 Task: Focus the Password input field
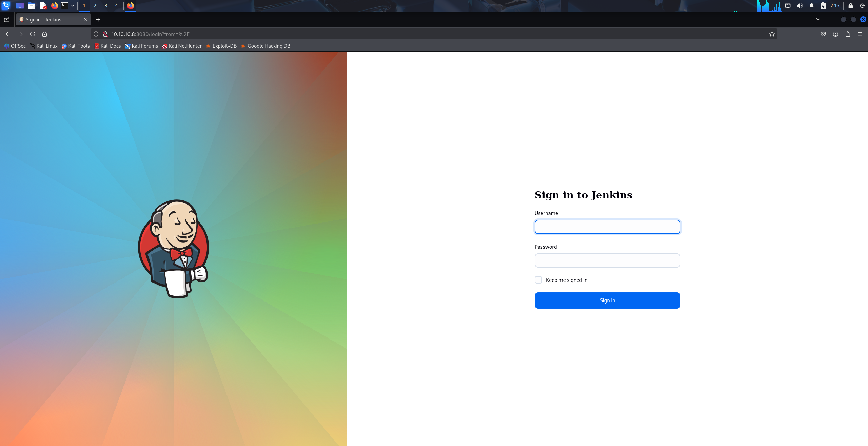[x=607, y=260]
